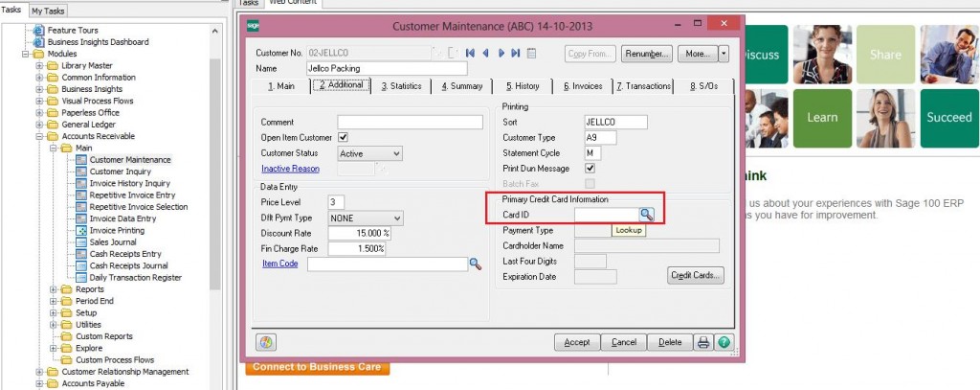Open Feature Tours in task tree
980x390 pixels.
pos(73,30)
